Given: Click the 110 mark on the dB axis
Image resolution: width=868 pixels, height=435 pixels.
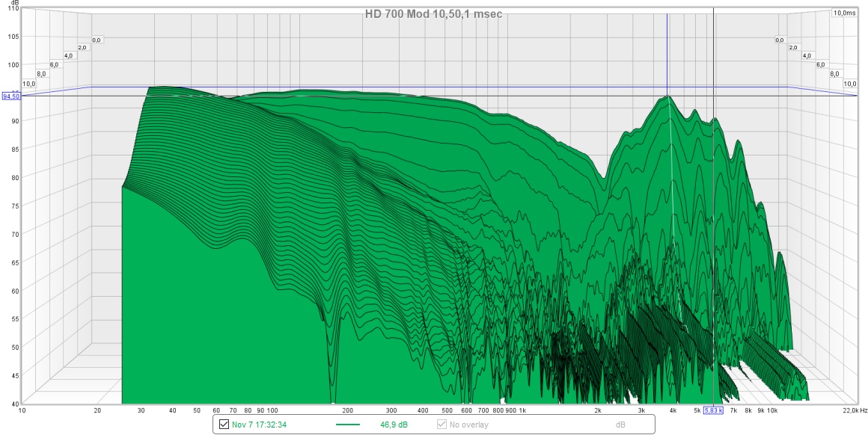Looking at the screenshot, I should point(12,10).
